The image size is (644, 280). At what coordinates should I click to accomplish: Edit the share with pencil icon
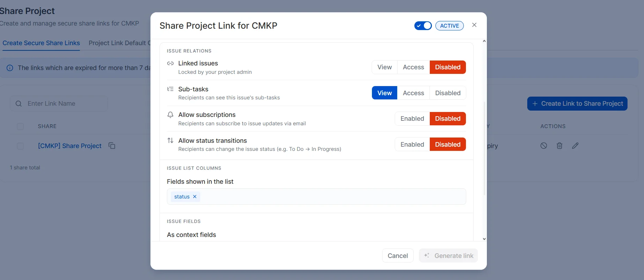pyautogui.click(x=575, y=146)
